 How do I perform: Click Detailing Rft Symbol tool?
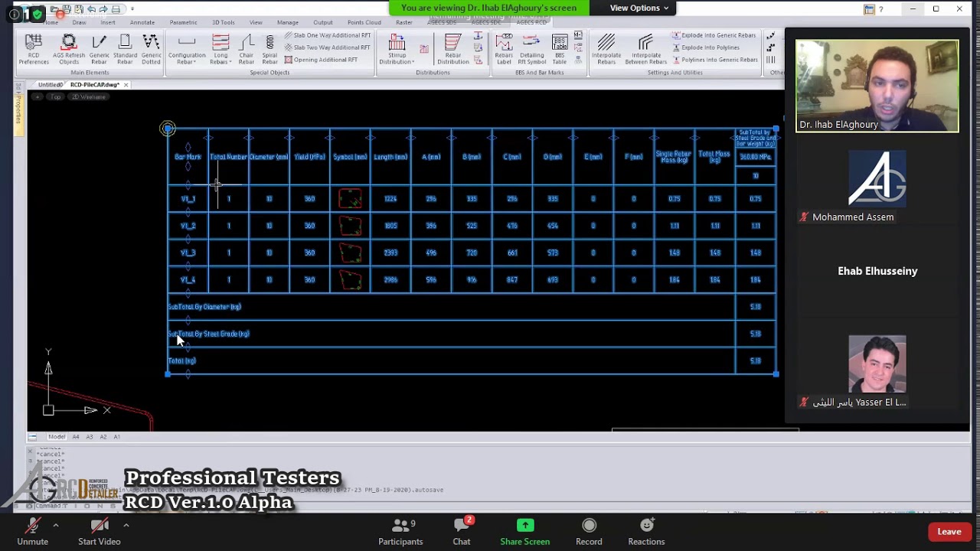532,50
